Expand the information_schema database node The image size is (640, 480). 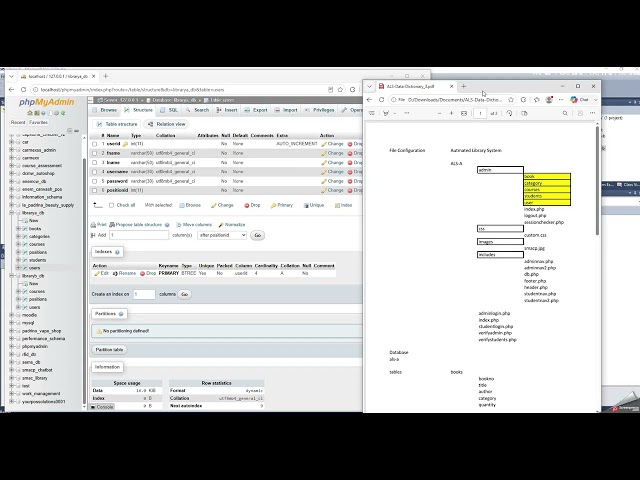tap(12, 197)
